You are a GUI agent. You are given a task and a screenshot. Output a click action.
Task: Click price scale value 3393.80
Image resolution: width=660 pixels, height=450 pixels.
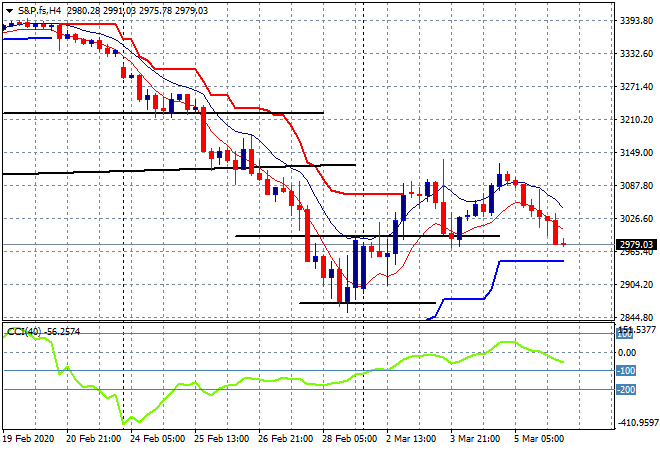tap(636, 20)
